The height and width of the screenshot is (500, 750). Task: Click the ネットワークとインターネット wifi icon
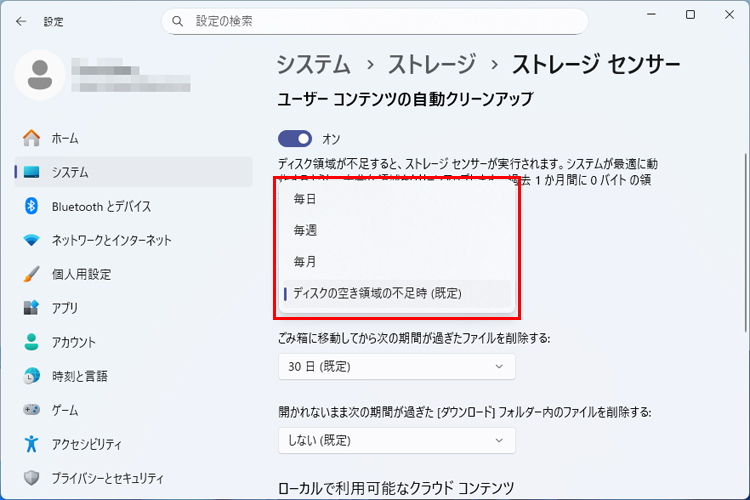(x=31, y=240)
